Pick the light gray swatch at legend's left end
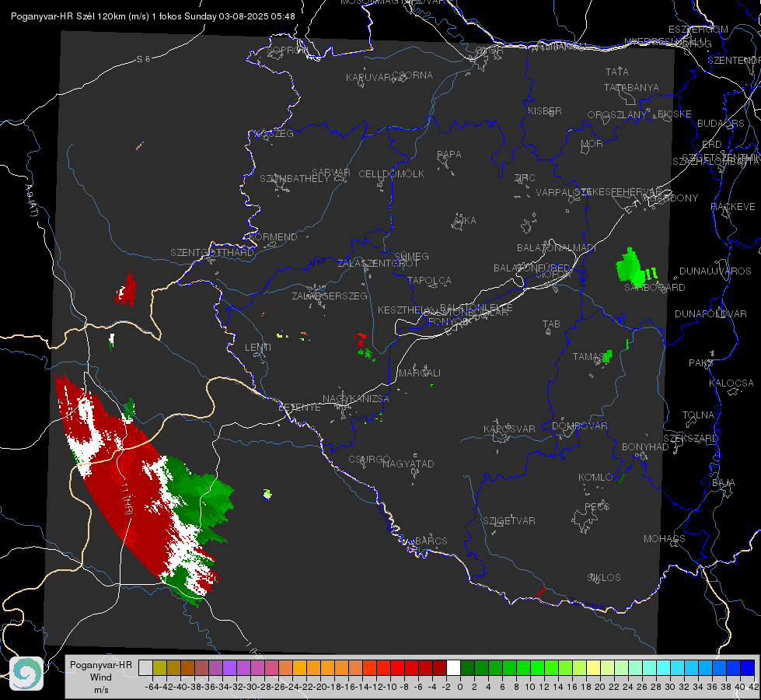The width and height of the screenshot is (761, 700). coord(145,667)
